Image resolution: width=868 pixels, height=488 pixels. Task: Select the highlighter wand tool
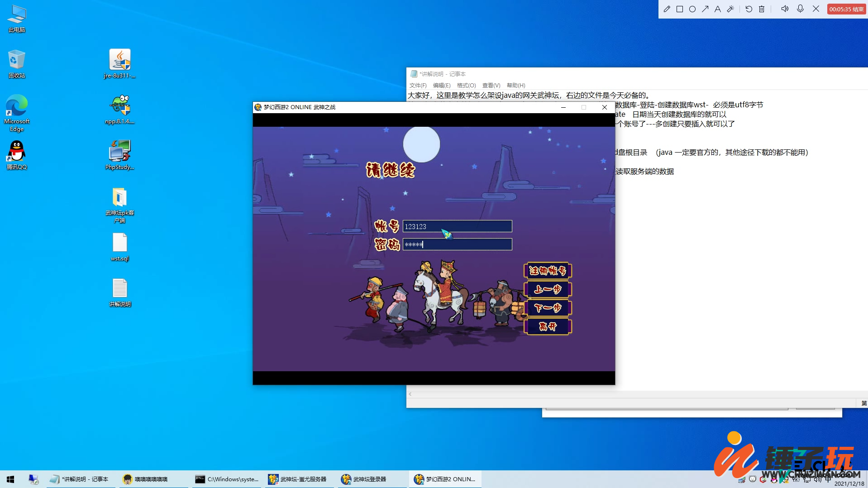click(730, 9)
